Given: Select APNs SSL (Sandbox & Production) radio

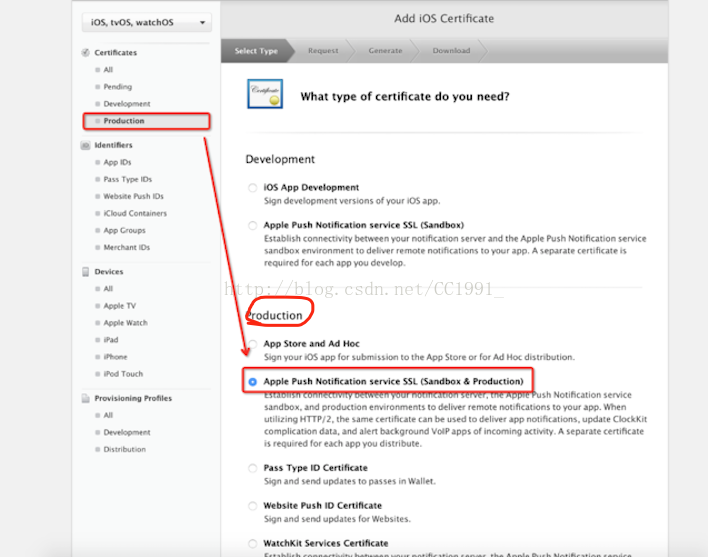Looking at the screenshot, I should click(x=252, y=382).
